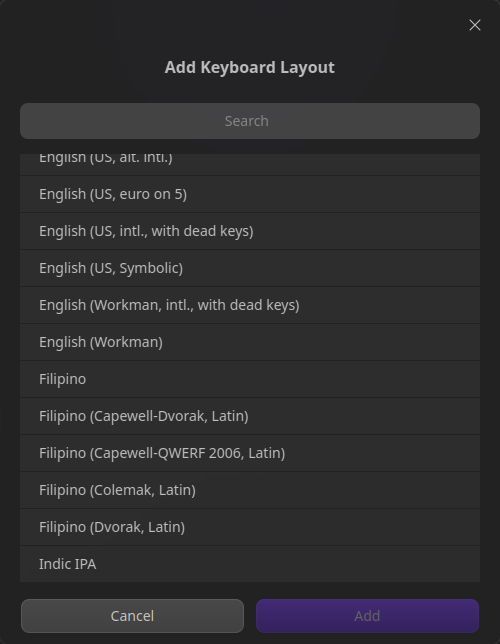The image size is (500, 644).
Task: Choose Filipino (Colemak, Latin) layout
Action: click(250, 490)
